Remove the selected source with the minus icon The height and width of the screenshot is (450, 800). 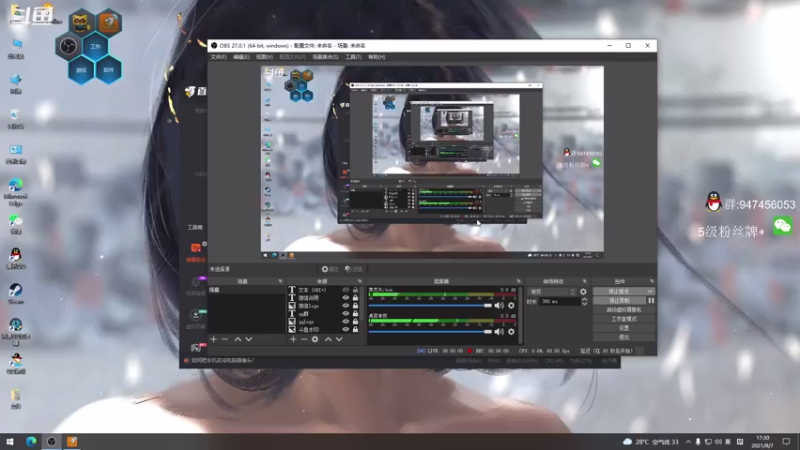click(304, 339)
